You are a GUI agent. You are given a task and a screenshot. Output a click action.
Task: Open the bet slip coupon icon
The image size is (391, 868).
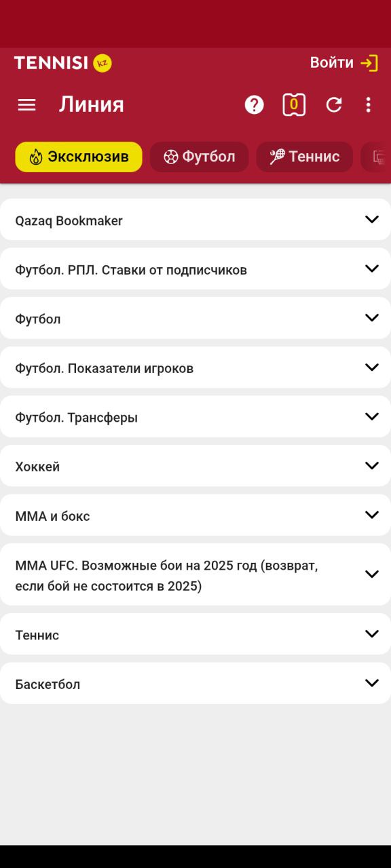click(x=294, y=104)
